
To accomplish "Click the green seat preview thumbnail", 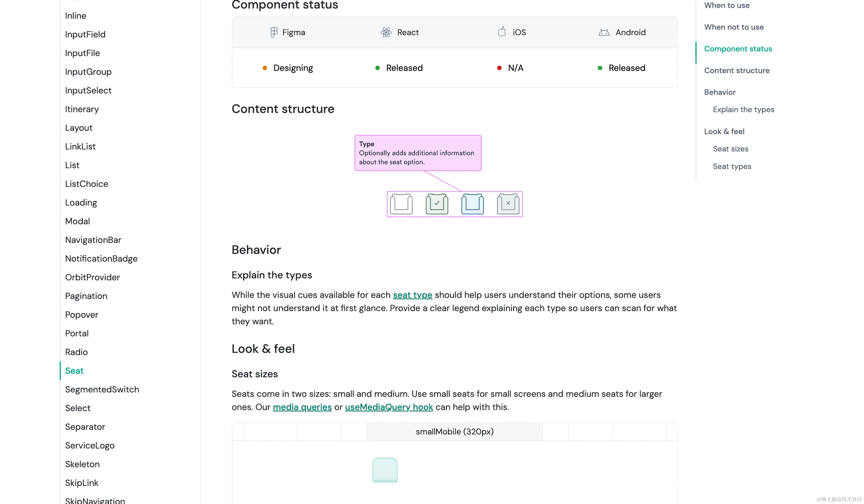I will 385,470.
